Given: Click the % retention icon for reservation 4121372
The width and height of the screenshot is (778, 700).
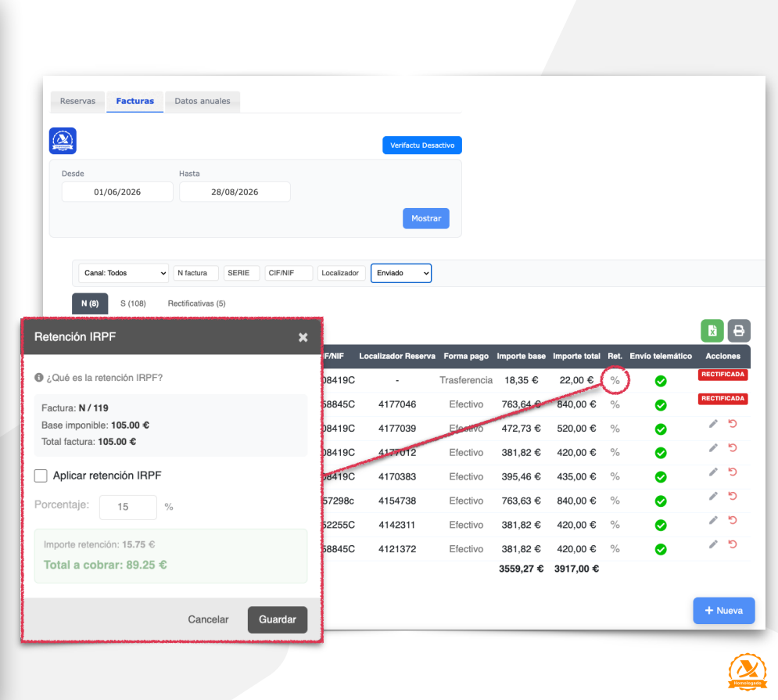Looking at the screenshot, I should click(615, 549).
